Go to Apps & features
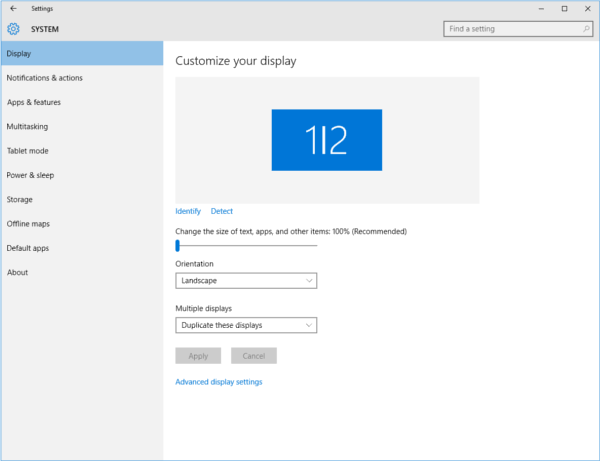The height and width of the screenshot is (461, 600). pos(82,102)
